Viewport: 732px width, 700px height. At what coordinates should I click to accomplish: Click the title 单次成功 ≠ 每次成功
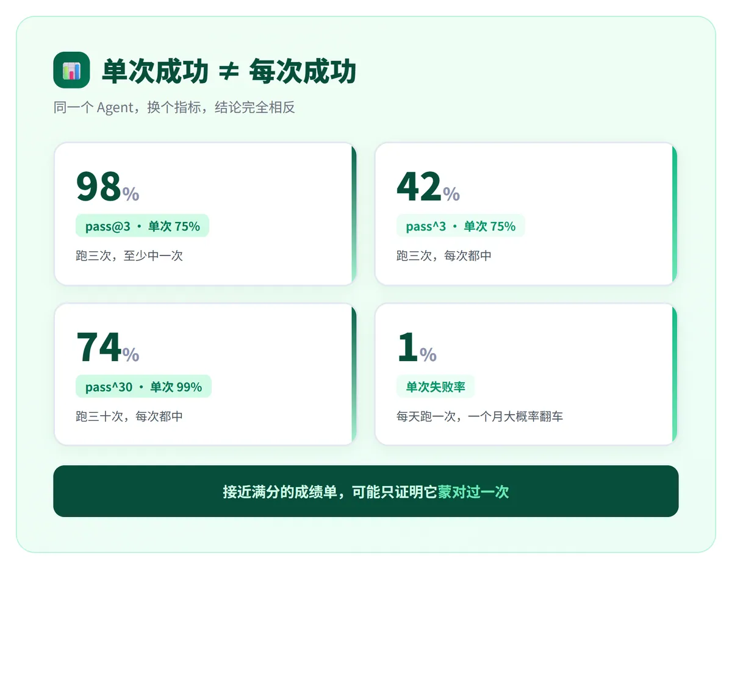[x=229, y=71]
